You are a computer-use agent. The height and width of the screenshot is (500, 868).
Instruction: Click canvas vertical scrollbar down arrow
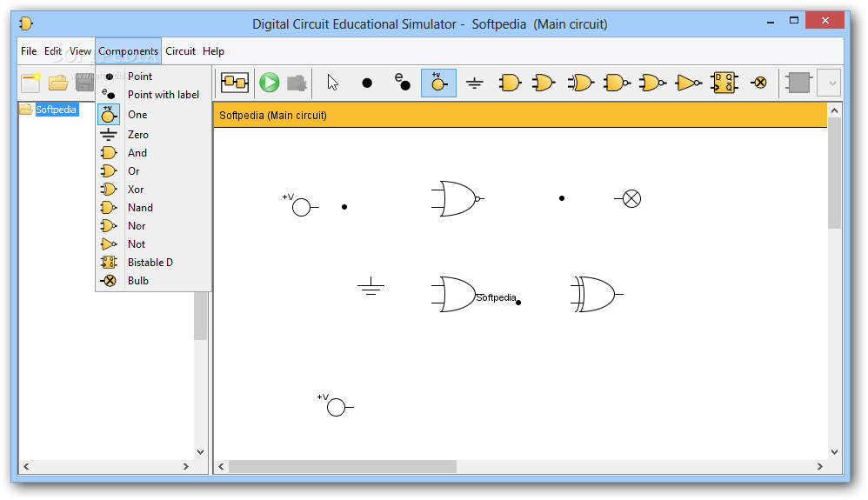pyautogui.click(x=834, y=452)
